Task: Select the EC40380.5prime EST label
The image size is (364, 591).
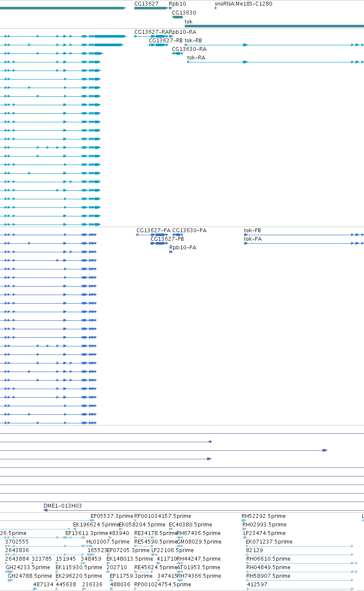Action: (190, 524)
